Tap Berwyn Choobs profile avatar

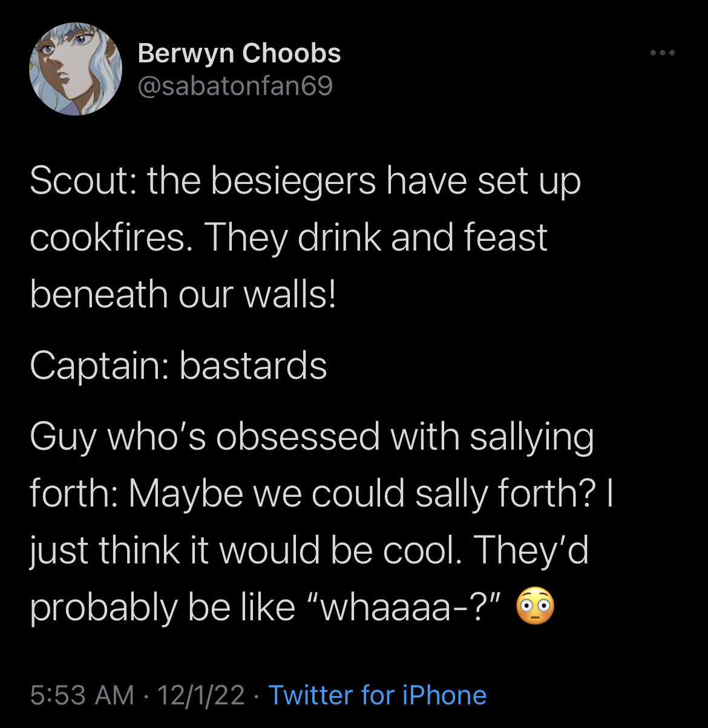[x=76, y=70]
